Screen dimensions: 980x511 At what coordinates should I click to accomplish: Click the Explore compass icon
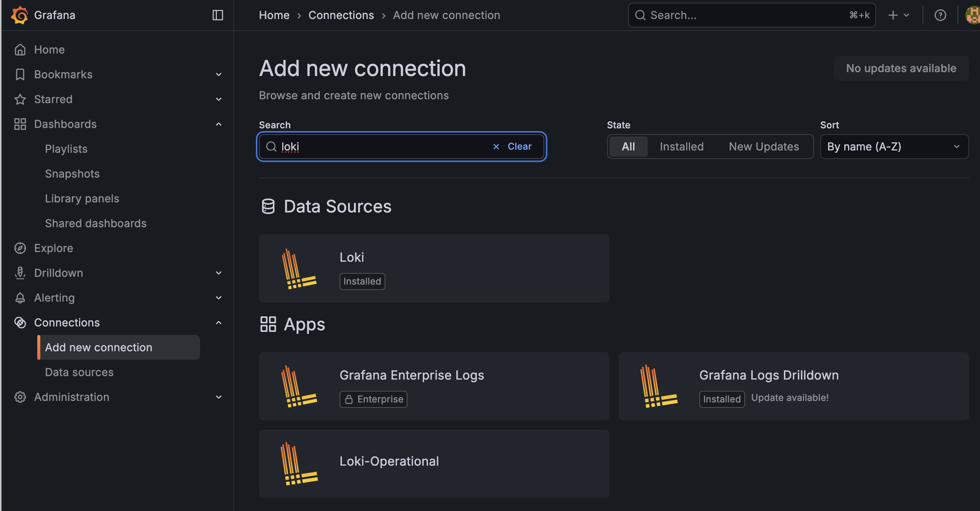[20, 248]
